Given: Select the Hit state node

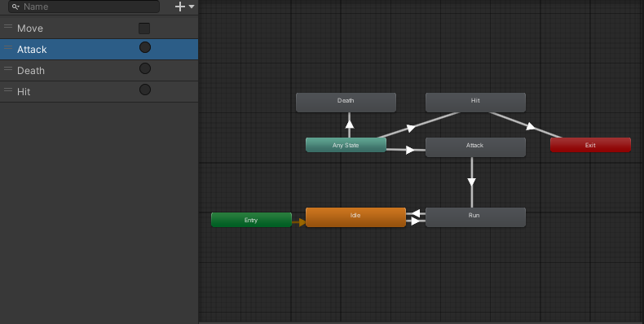Looking at the screenshot, I should 475,102.
